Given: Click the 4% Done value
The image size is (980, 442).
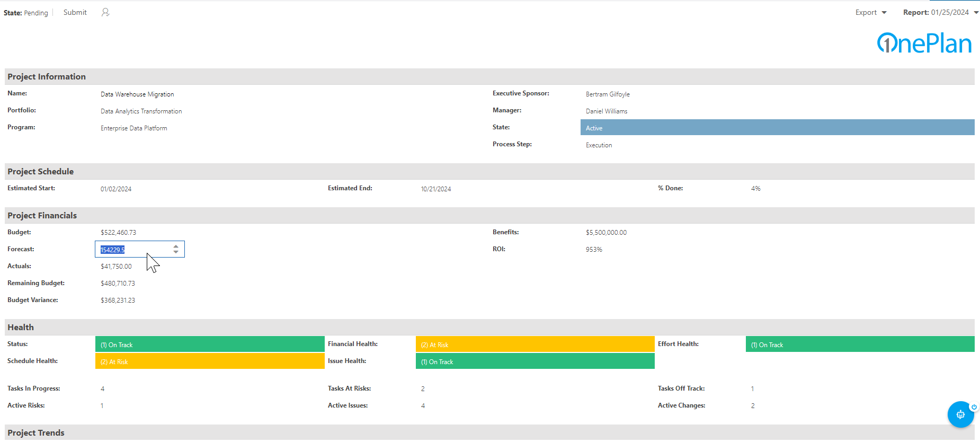Looking at the screenshot, I should click(755, 189).
